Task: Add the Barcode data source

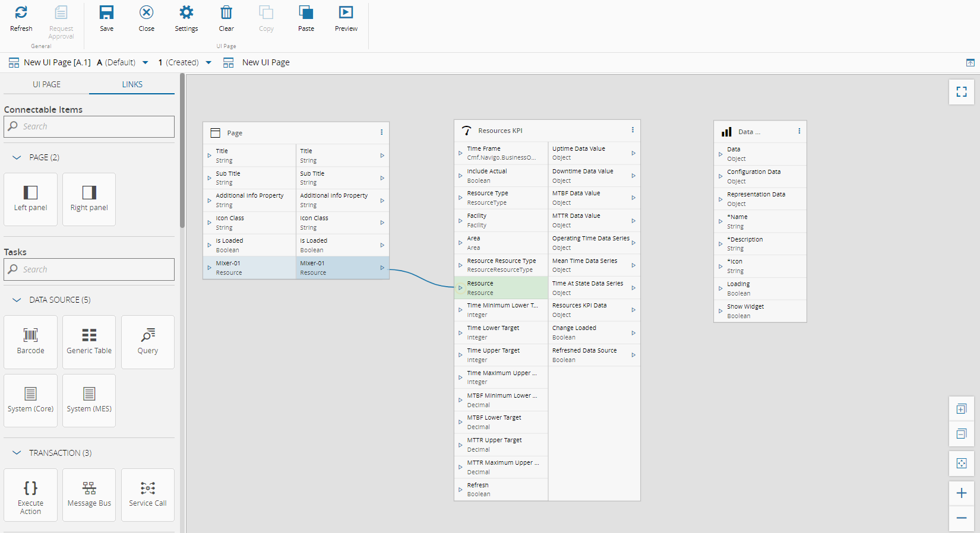Action: click(31, 341)
